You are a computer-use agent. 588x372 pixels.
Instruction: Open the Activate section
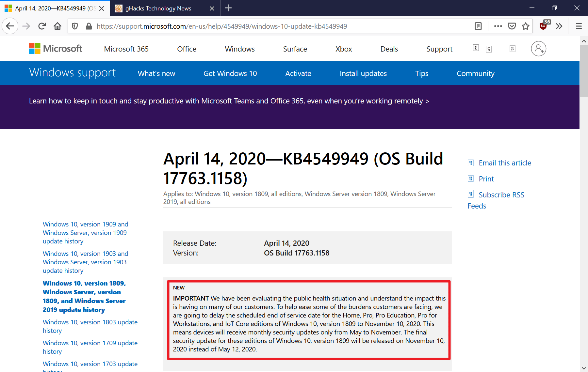point(298,73)
